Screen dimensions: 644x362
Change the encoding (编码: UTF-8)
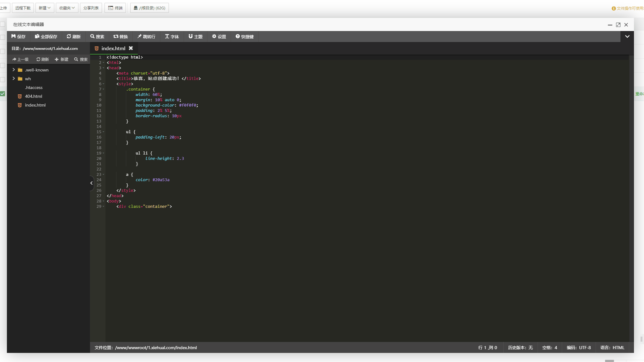[579, 348]
